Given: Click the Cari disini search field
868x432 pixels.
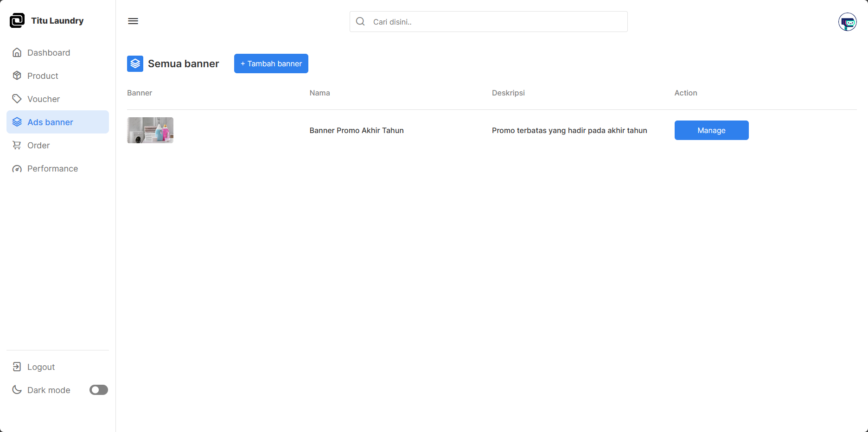Looking at the screenshot, I should pyautogui.click(x=488, y=21).
